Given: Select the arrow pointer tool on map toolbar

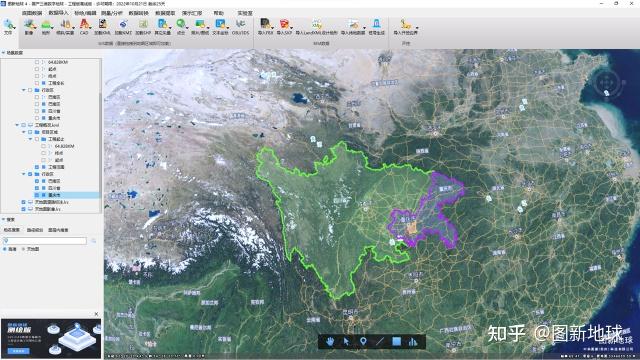Looking at the screenshot, I should click(346, 341).
